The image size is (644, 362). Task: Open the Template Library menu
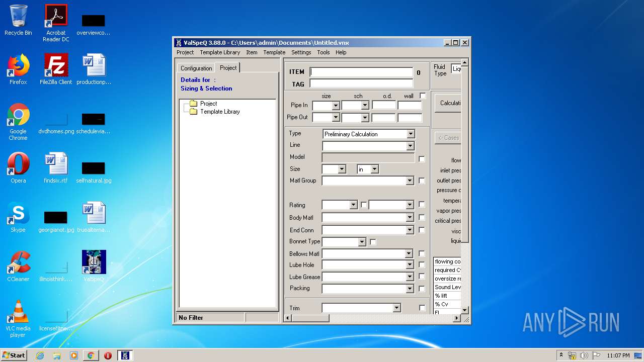point(220,52)
